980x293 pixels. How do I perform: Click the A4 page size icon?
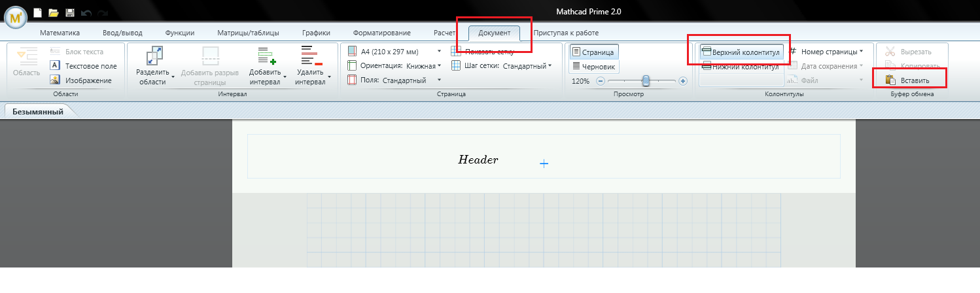[x=353, y=51]
